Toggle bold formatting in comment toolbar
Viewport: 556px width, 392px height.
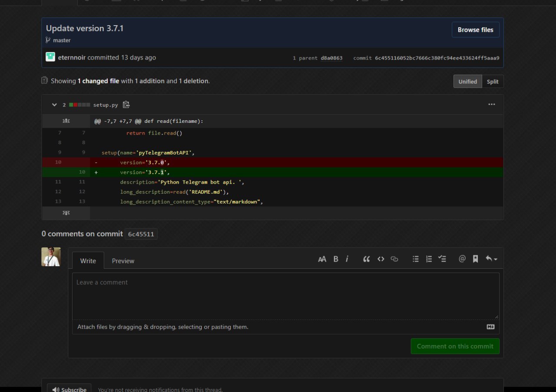pyautogui.click(x=335, y=259)
